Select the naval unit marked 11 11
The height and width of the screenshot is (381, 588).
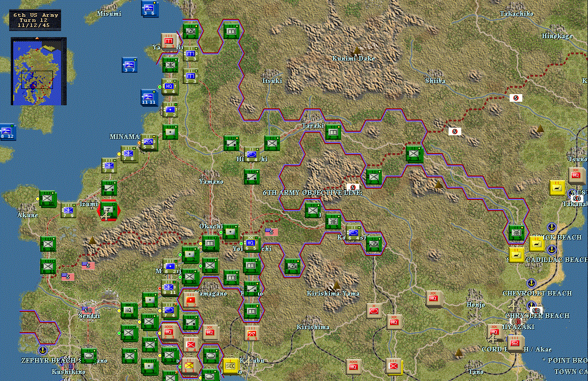(149, 98)
